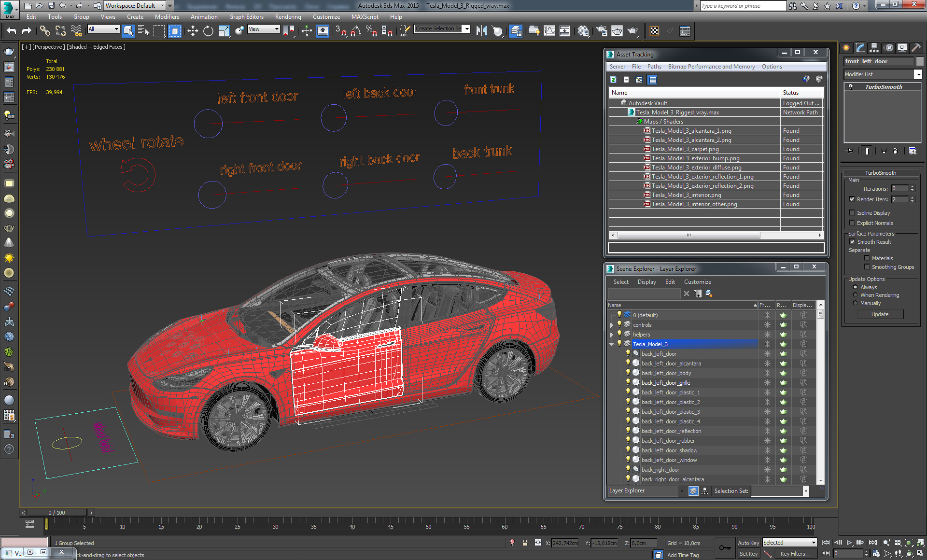927x560 pixels.
Task: Click the Mirror tool icon
Action: pos(481,31)
